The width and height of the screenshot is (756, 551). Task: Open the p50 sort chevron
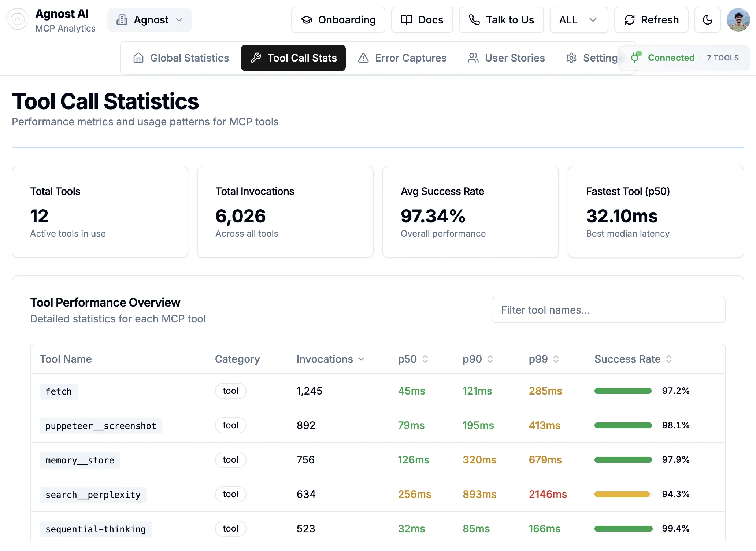pos(425,359)
